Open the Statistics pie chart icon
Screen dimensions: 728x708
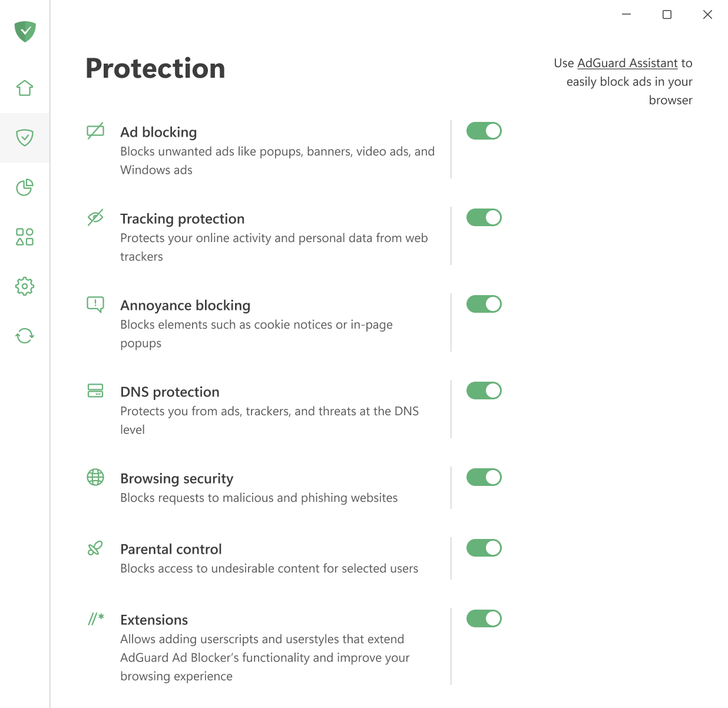[x=24, y=187]
